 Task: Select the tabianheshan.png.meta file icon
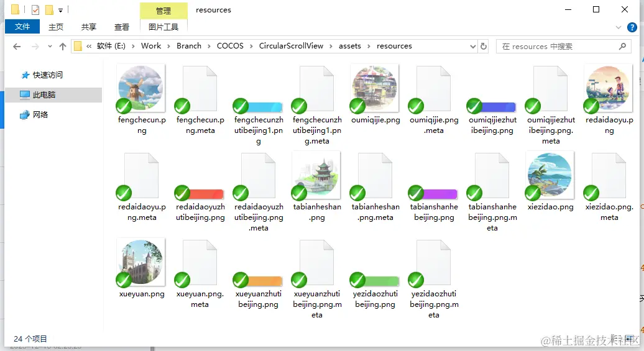coord(375,176)
